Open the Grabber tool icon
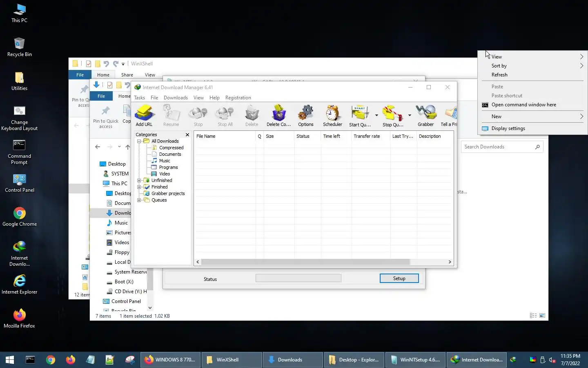This screenshot has width=588, height=368. (425, 116)
